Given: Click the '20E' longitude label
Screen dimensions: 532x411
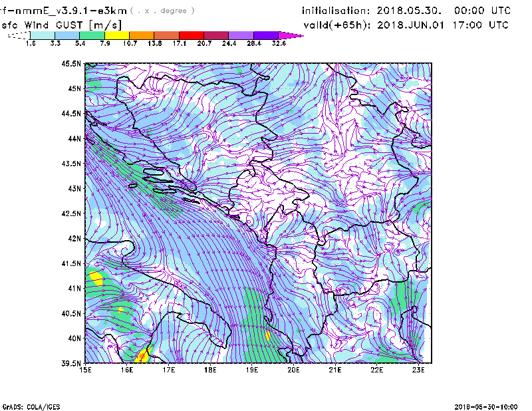Looking at the screenshot, I should [x=293, y=370].
